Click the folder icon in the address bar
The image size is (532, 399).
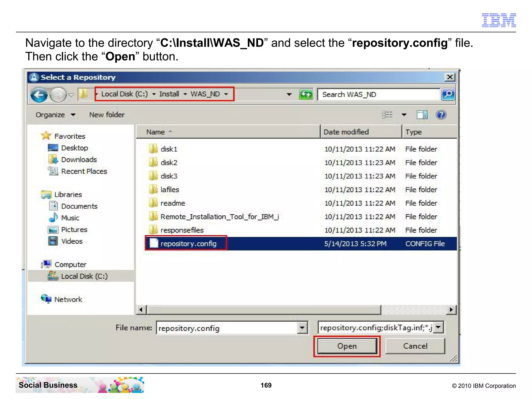(x=83, y=94)
